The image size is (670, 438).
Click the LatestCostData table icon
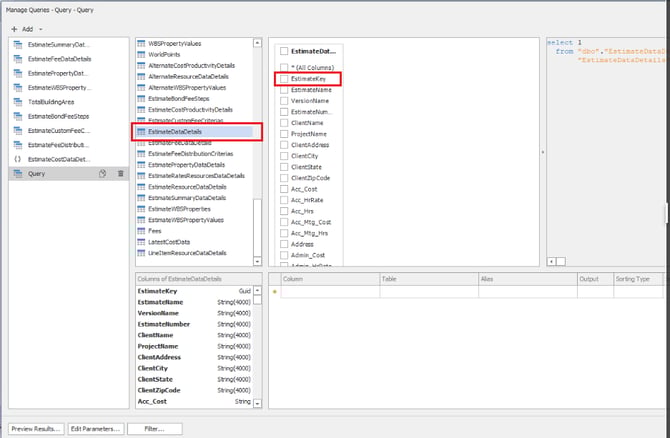click(141, 241)
